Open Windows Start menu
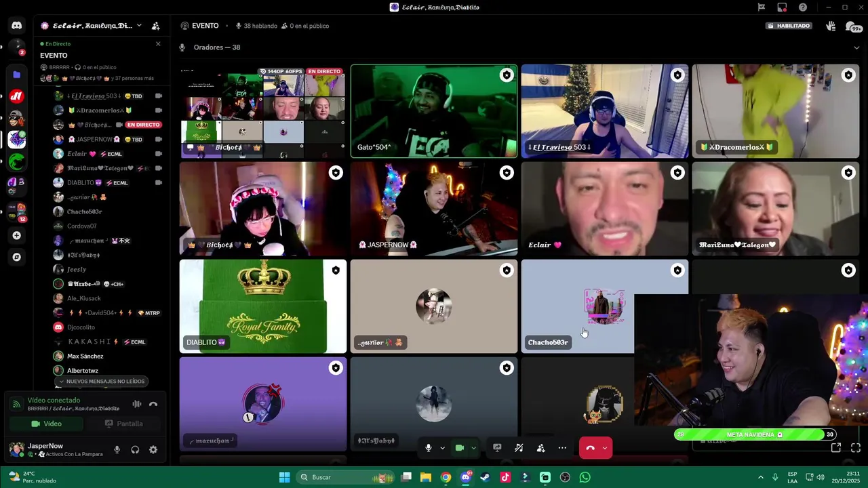This screenshot has height=488, width=868. (285, 477)
